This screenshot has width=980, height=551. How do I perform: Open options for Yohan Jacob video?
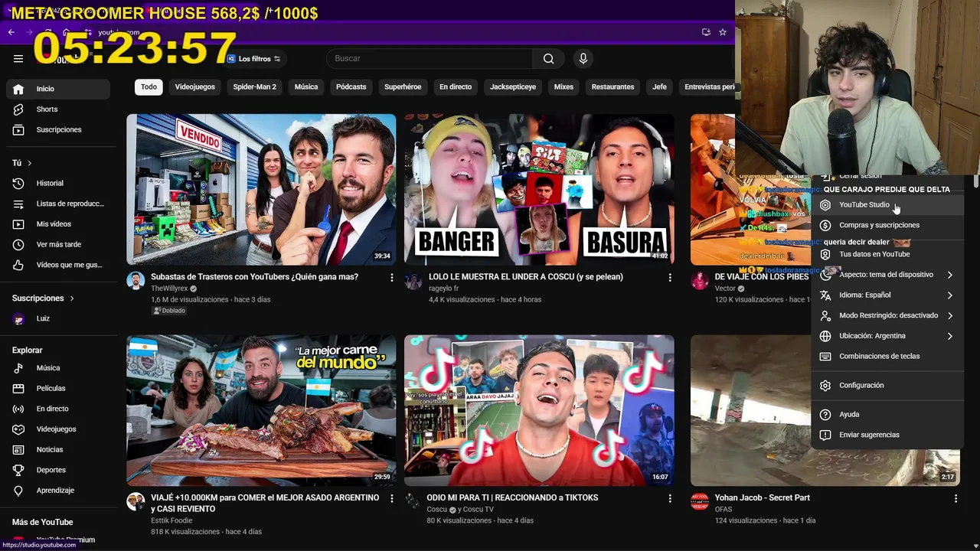click(x=955, y=498)
